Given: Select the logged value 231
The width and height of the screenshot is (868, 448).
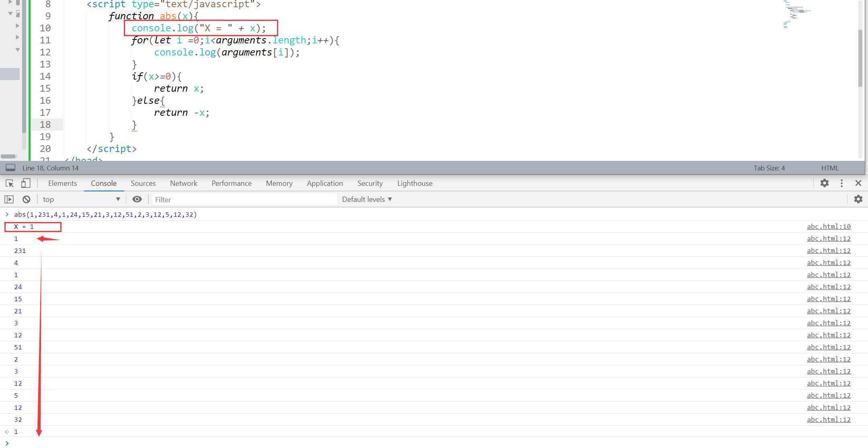Looking at the screenshot, I should (20, 251).
